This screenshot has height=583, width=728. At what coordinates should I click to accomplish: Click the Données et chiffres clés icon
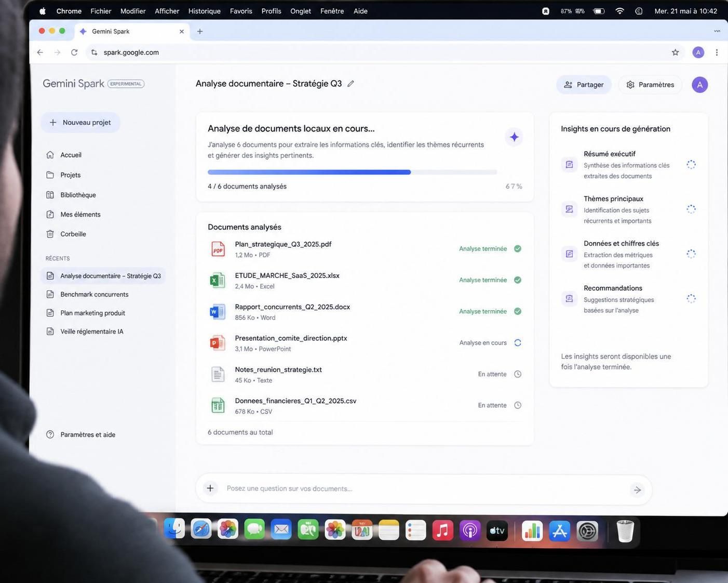pyautogui.click(x=569, y=254)
